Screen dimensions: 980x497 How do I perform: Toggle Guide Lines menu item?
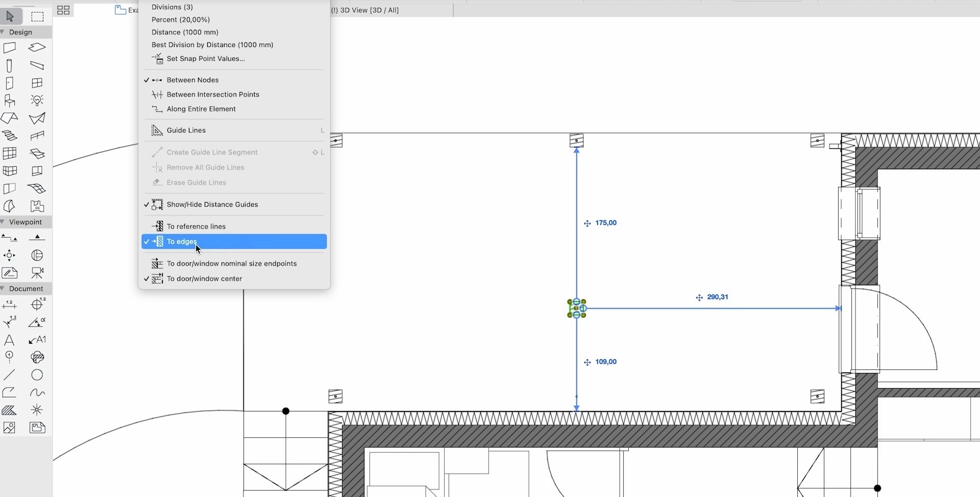[234, 130]
